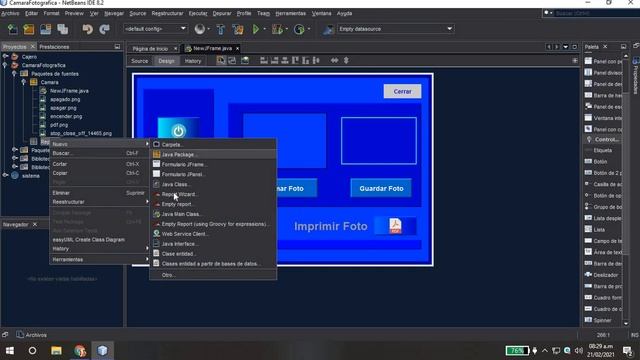Click the PDF icon beside Imprimir Foto
Screen dimensions: 640x360
pos(395,226)
